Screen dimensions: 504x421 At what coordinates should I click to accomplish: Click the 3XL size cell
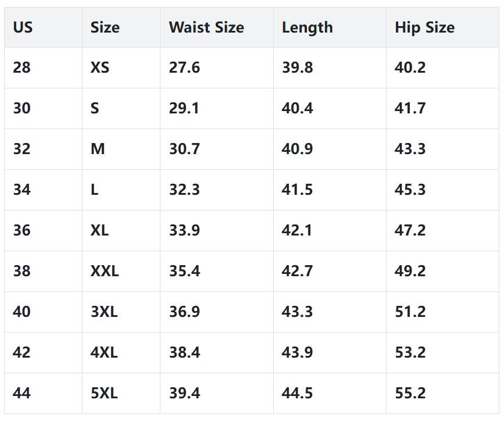tap(104, 312)
